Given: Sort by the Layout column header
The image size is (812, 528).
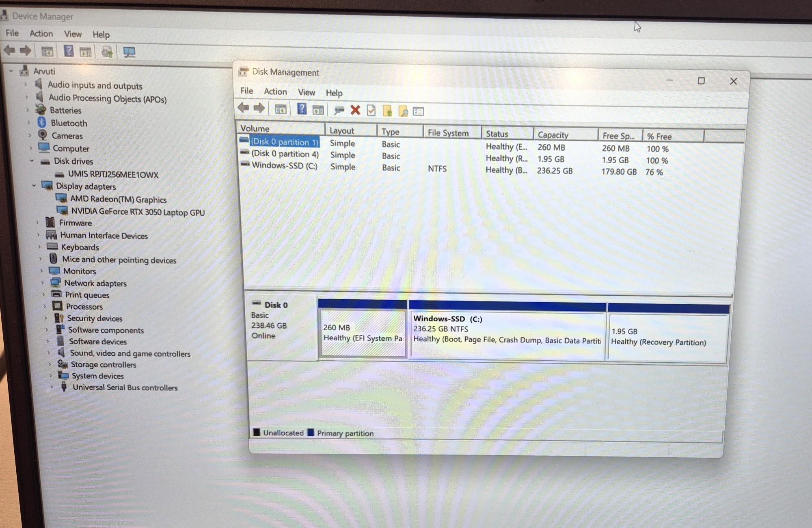Looking at the screenshot, I should click(x=351, y=130).
